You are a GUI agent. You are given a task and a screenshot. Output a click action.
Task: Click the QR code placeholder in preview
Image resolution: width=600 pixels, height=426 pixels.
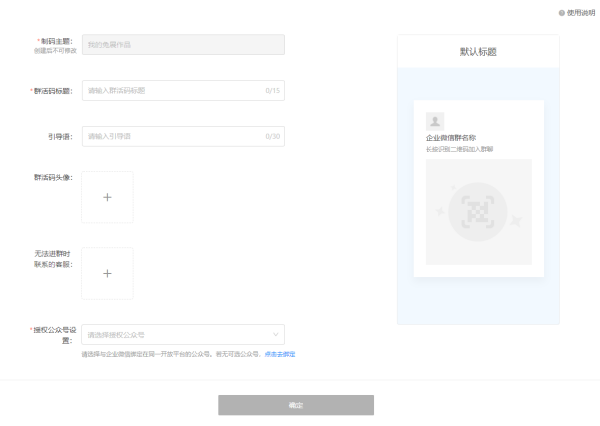(479, 212)
